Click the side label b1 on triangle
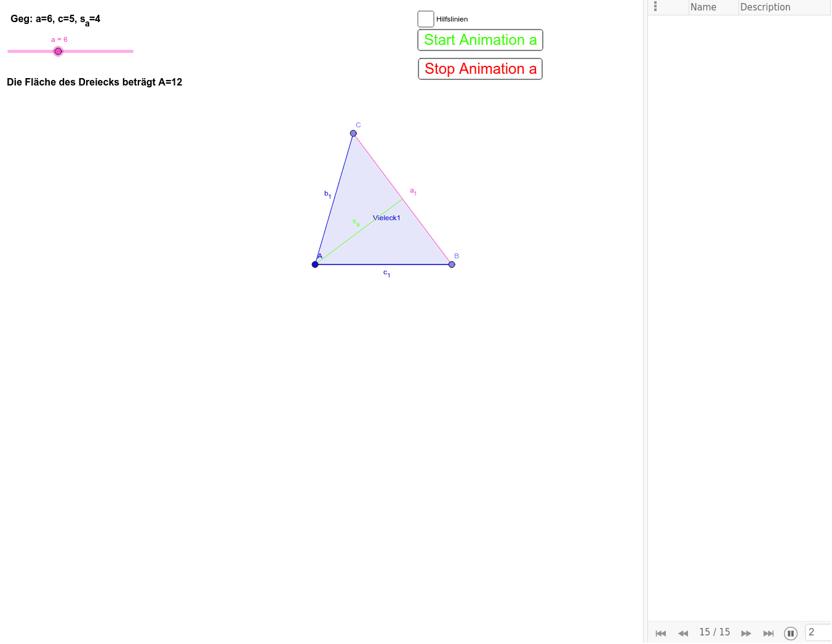This screenshot has height=644, width=832. (327, 194)
